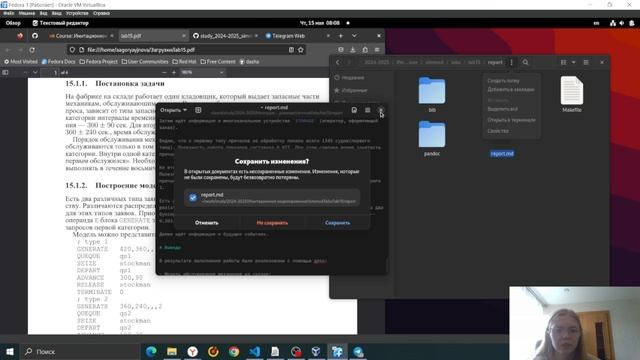The width and height of the screenshot is (640, 360).
Task: Open User Communities bookmark folder
Action: (x=145, y=62)
